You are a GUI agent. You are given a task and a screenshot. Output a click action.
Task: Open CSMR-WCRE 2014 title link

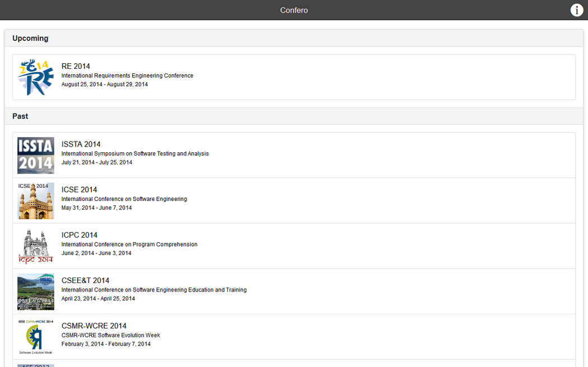coord(94,326)
